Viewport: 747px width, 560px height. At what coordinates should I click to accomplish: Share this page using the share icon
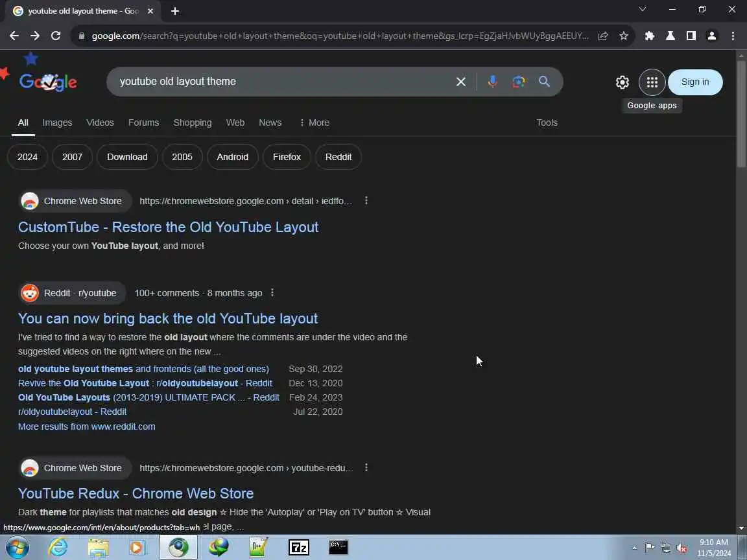tap(603, 36)
